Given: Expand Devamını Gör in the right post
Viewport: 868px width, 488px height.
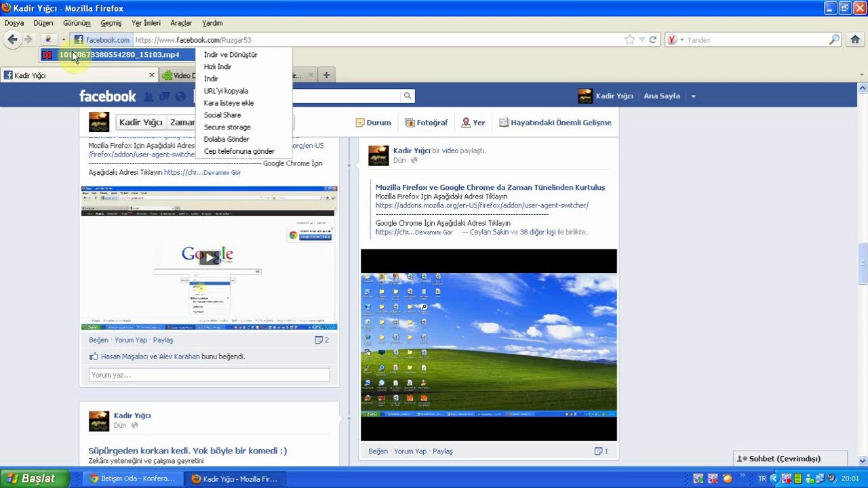Looking at the screenshot, I should (x=433, y=232).
